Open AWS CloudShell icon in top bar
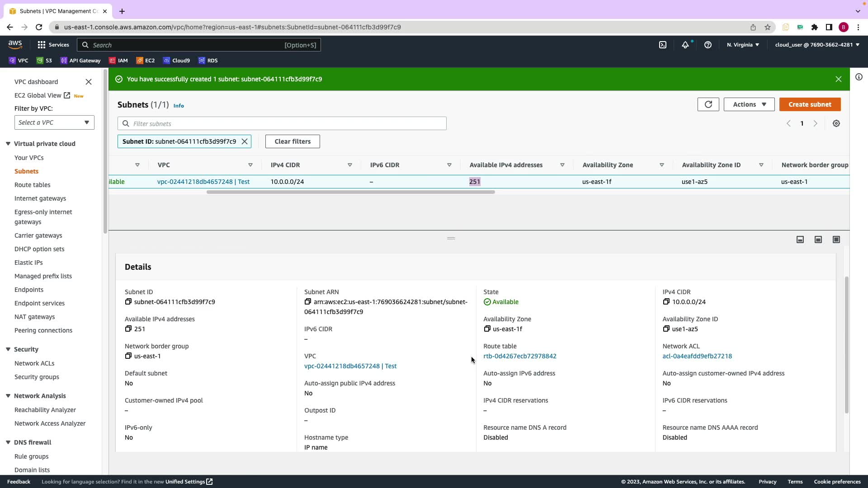The image size is (868, 488). coord(662,45)
